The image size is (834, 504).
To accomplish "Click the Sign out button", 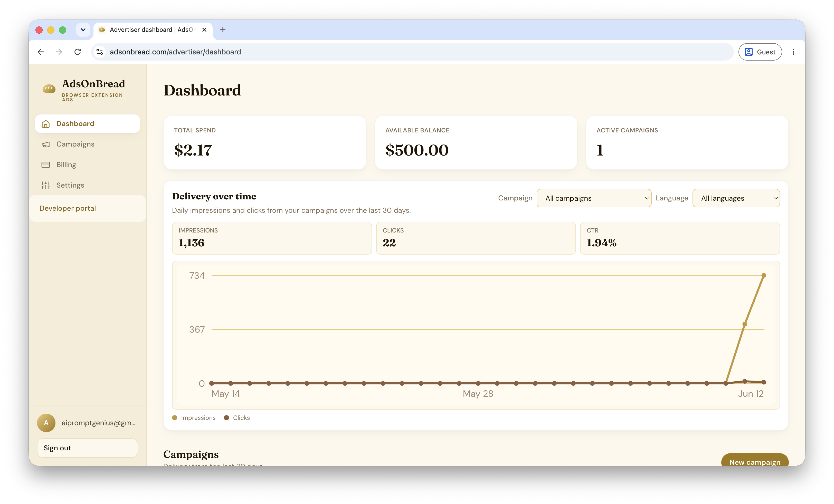I will (87, 448).
